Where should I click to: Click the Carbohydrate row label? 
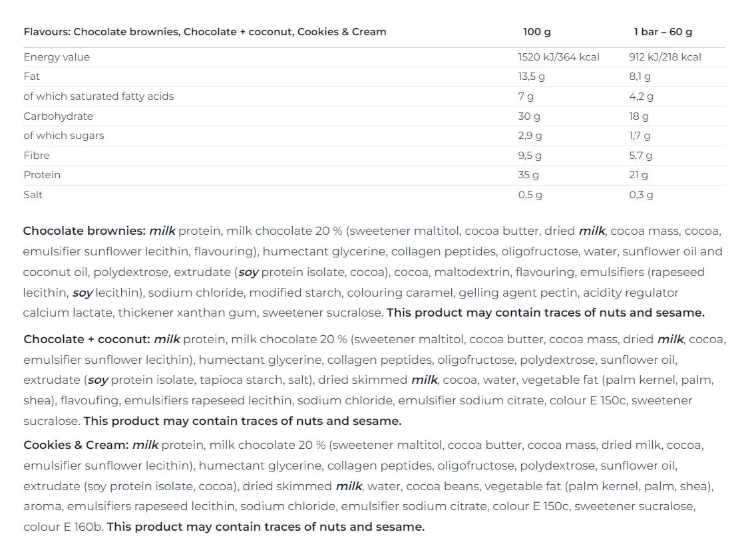(x=58, y=116)
